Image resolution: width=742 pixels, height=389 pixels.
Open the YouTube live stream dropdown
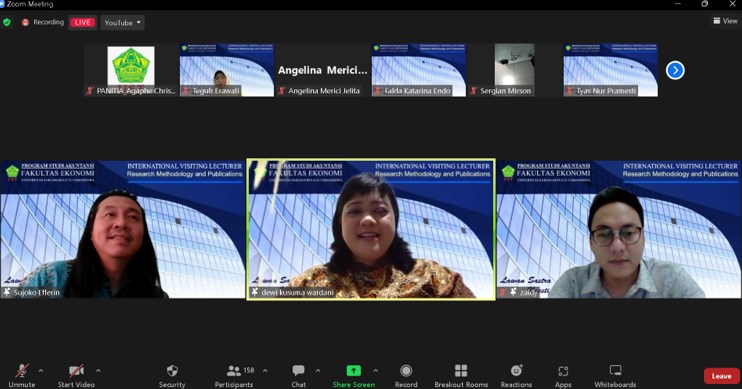tap(123, 22)
